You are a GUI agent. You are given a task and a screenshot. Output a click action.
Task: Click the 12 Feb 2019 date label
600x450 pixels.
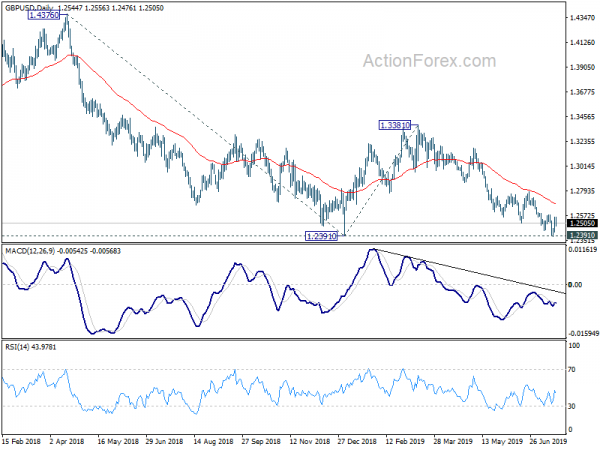tap(405, 441)
